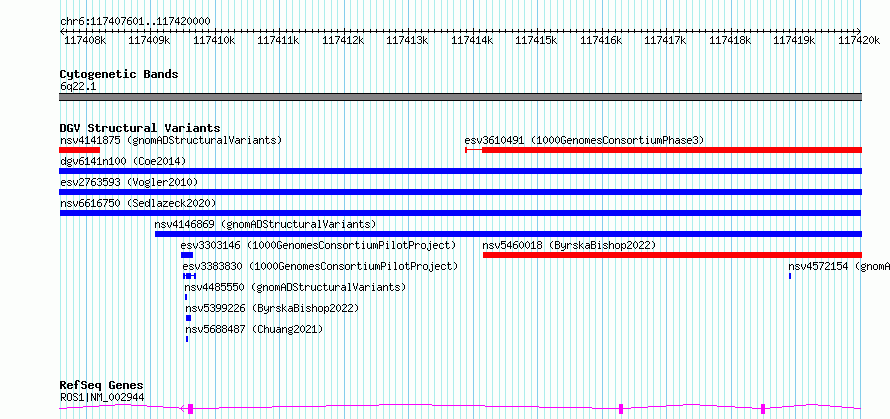
Task: Click the DGV Structural Variants track title
Action: pyautogui.click(x=140, y=128)
